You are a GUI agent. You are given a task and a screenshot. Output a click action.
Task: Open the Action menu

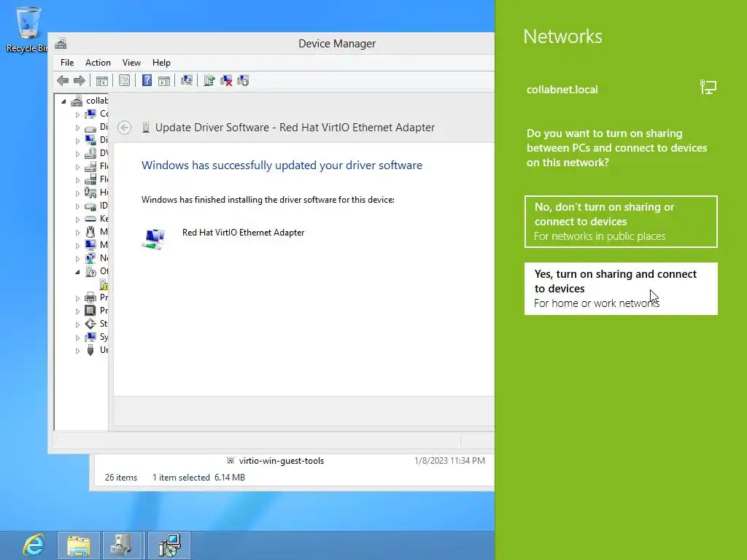pyautogui.click(x=98, y=63)
